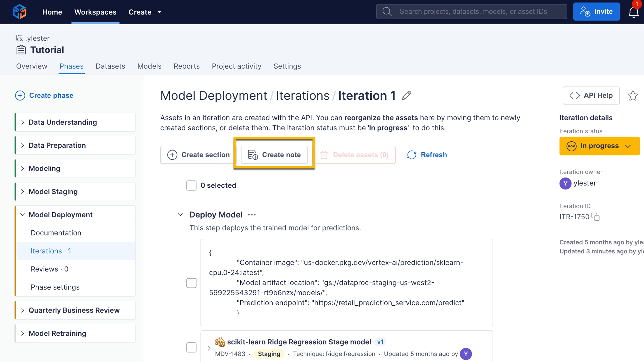This screenshot has height=362, width=644.
Task: Star this iteration as favorite
Action: pos(633,96)
